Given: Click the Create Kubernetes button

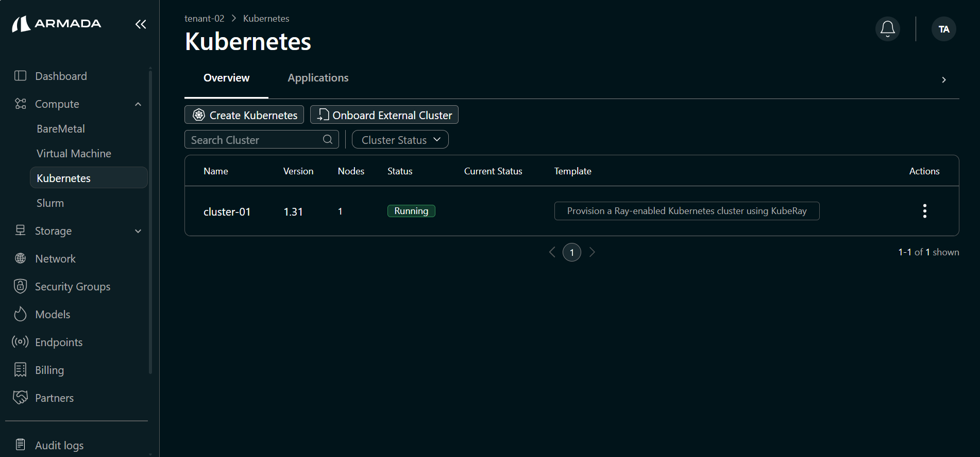Looking at the screenshot, I should click(244, 115).
